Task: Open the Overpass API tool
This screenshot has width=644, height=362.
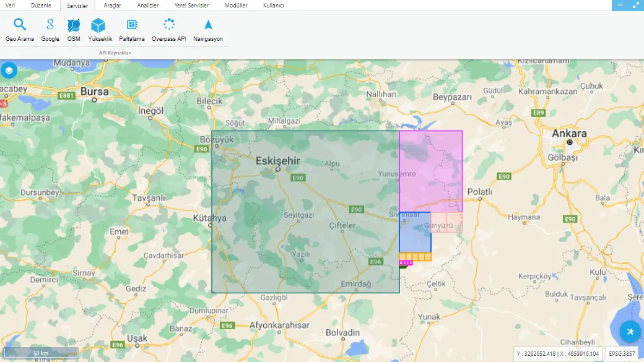Action: click(169, 30)
